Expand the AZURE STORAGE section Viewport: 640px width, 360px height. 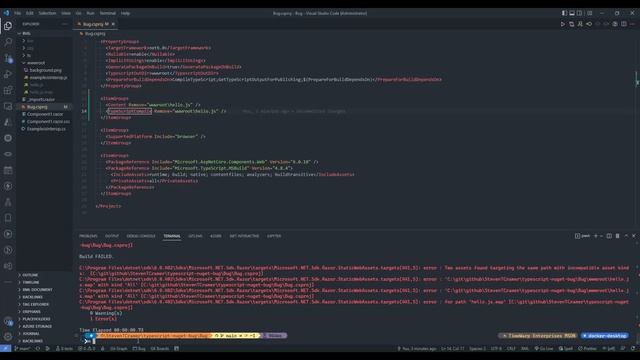[x=37, y=327]
